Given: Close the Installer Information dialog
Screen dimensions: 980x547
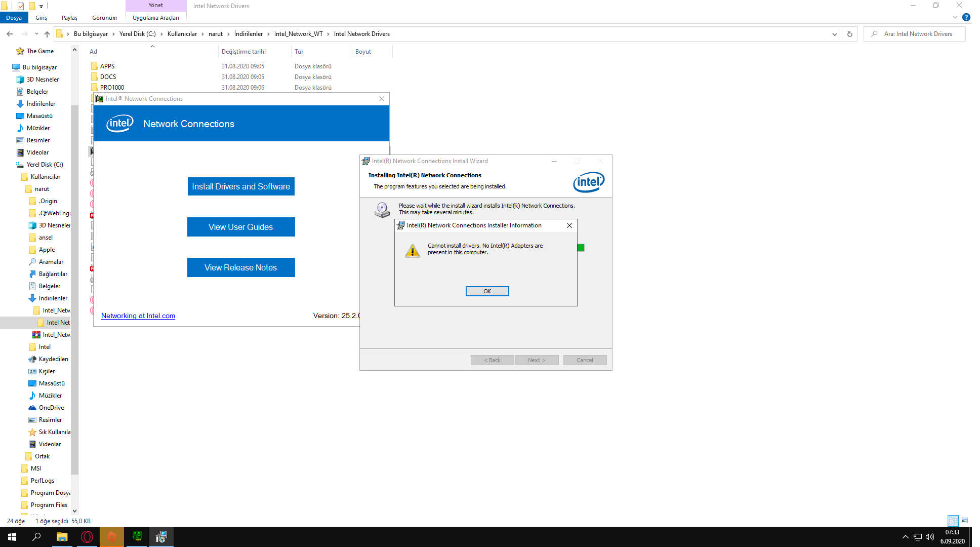Looking at the screenshot, I should pyautogui.click(x=569, y=225).
